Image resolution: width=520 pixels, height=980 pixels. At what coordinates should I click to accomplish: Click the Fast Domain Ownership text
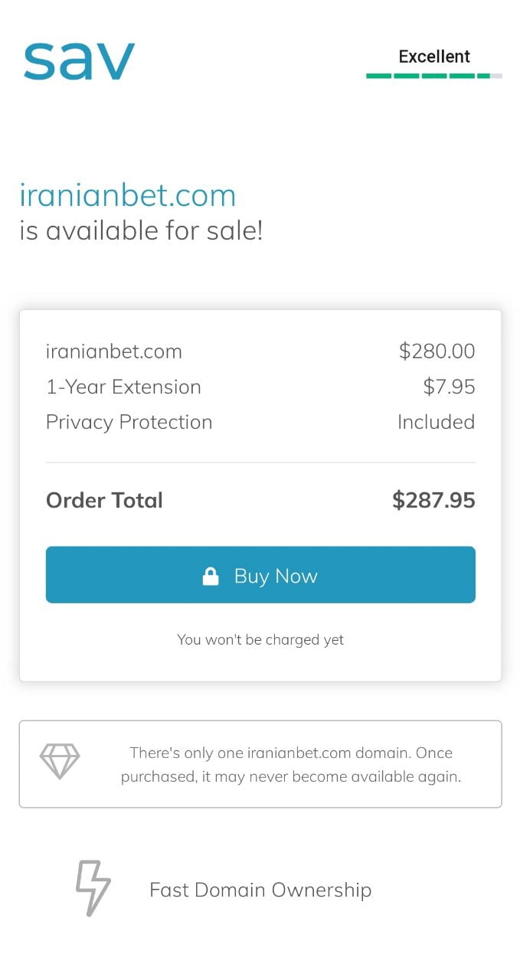(x=260, y=890)
